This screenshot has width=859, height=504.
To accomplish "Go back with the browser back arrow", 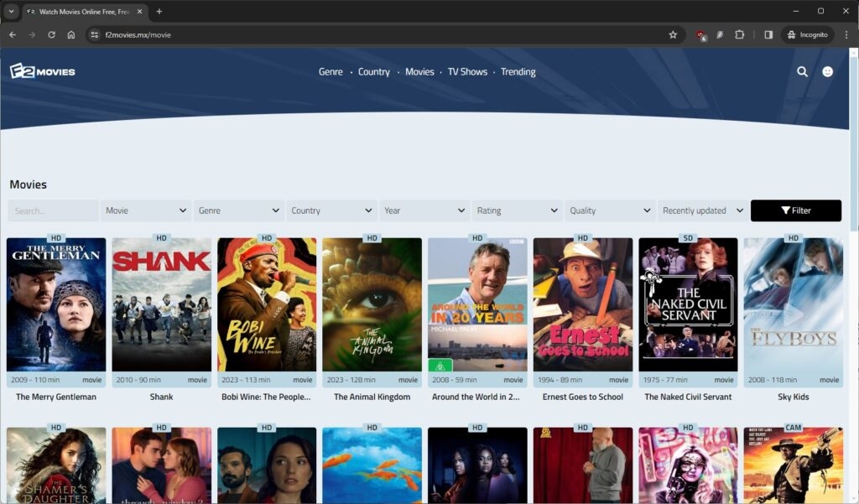I will (x=13, y=34).
